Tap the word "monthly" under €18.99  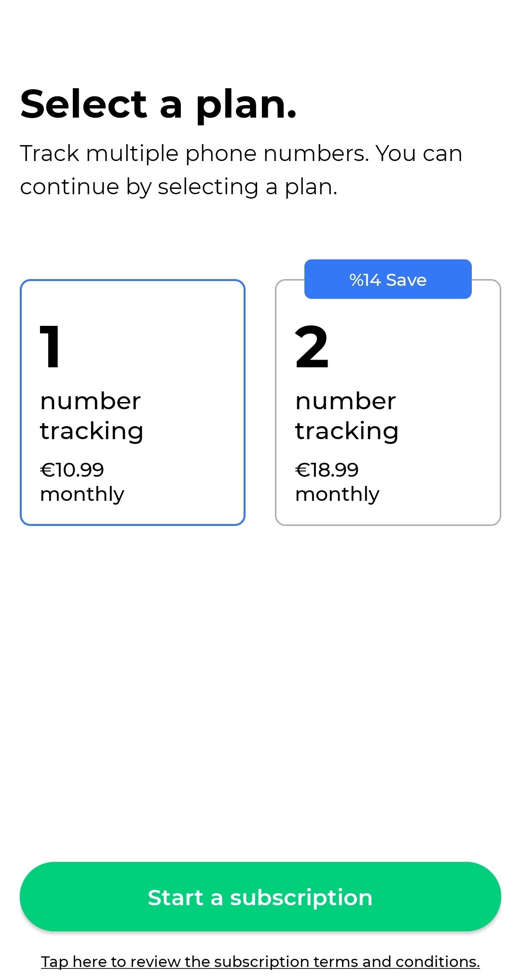coord(337,494)
